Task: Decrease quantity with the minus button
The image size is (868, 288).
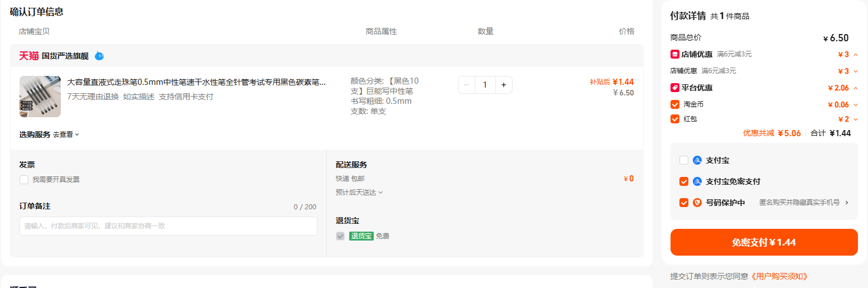Action: [x=466, y=85]
